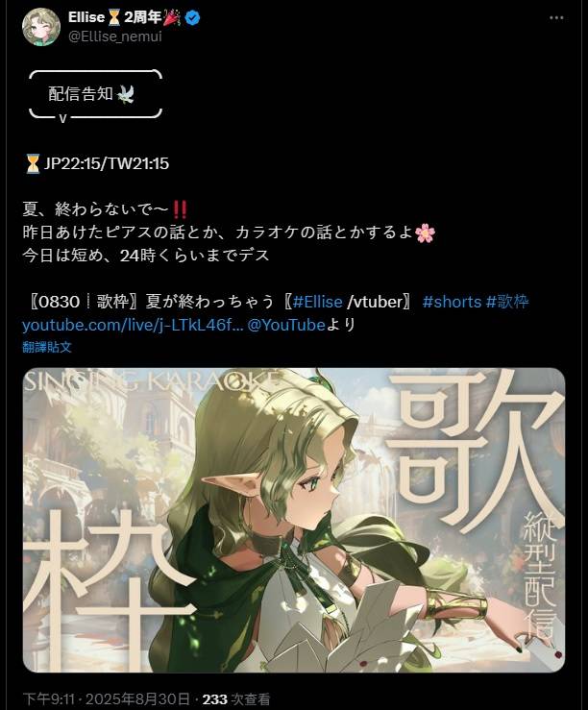588x710 pixels.
Task: Open the #歌枠 hashtag
Action: [x=507, y=302]
